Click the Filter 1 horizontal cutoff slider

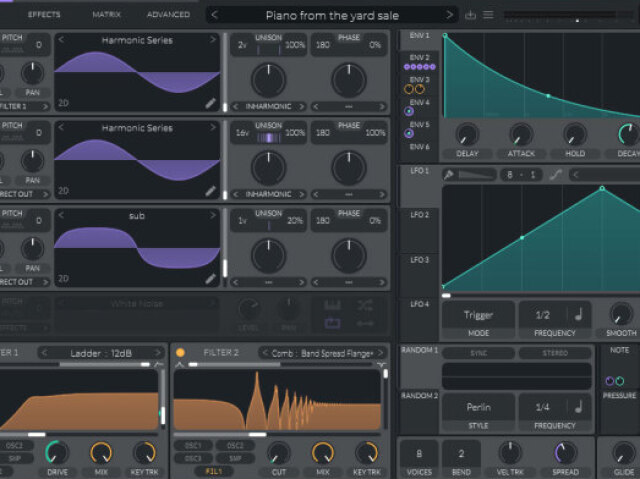(81, 435)
